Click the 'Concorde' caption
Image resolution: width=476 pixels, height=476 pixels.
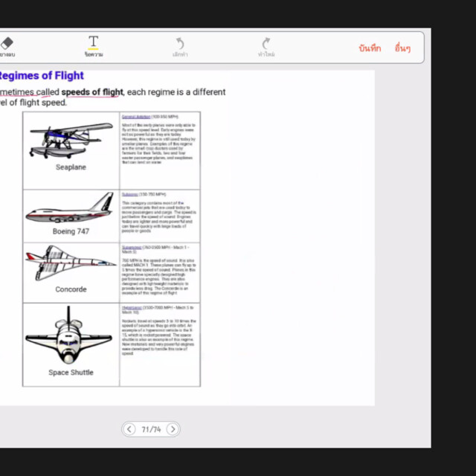[x=71, y=289]
